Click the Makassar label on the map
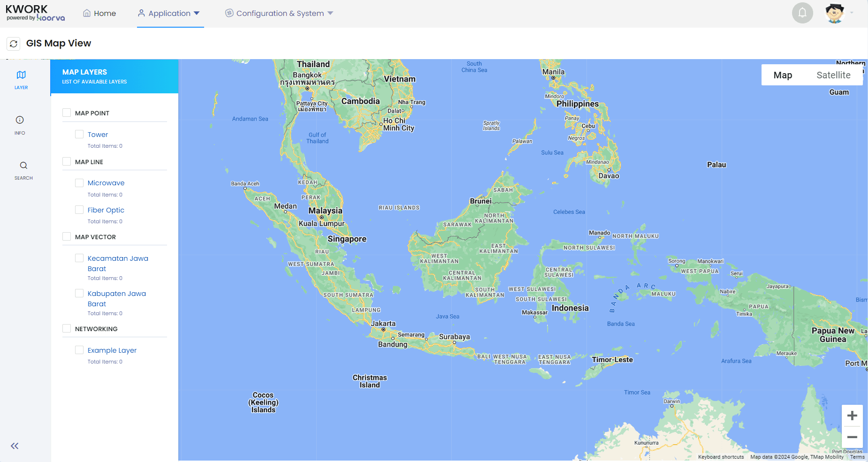 (535, 312)
